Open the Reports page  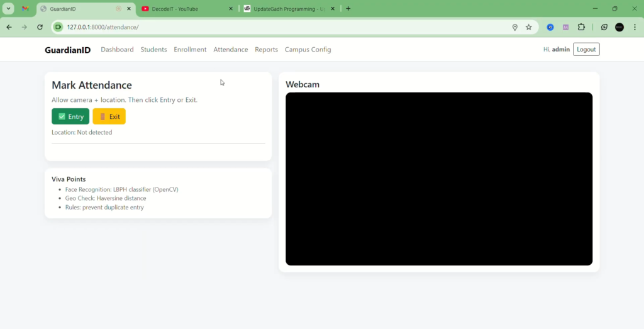[266, 49]
